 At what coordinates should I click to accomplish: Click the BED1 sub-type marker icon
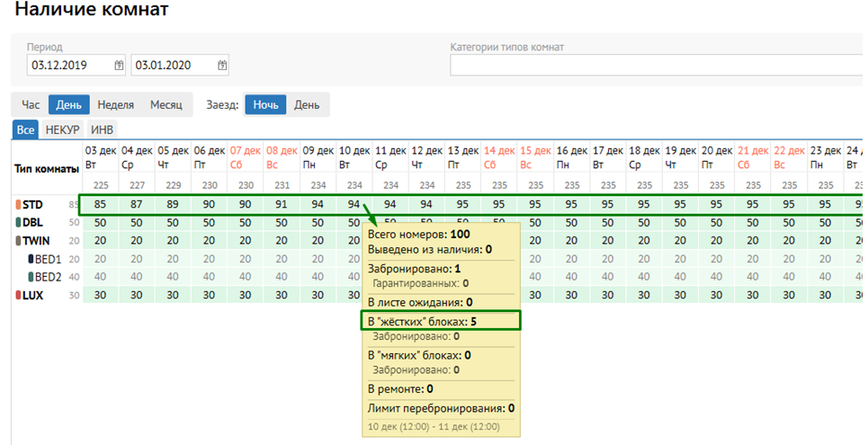(x=30, y=259)
